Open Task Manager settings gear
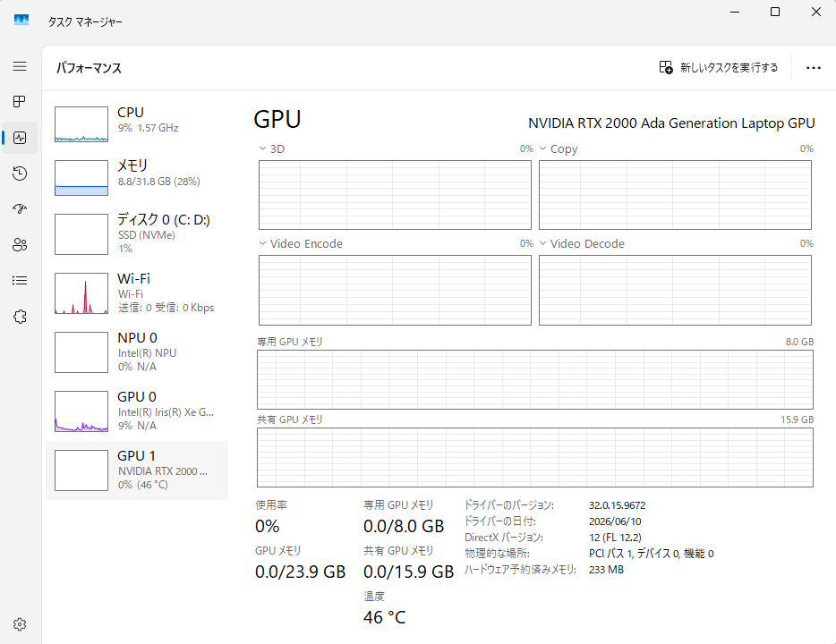836x644 pixels. [x=20, y=624]
